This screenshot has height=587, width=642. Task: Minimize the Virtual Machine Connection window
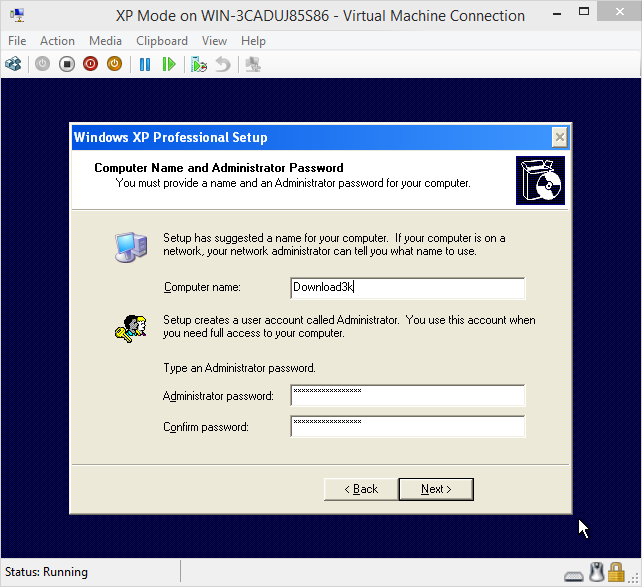(x=556, y=14)
